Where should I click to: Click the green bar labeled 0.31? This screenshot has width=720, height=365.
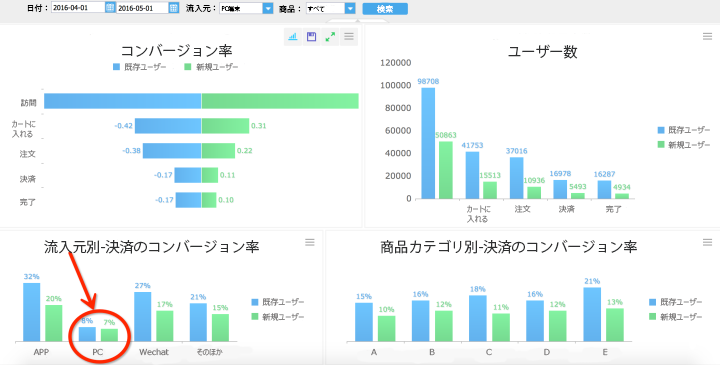[x=225, y=126]
